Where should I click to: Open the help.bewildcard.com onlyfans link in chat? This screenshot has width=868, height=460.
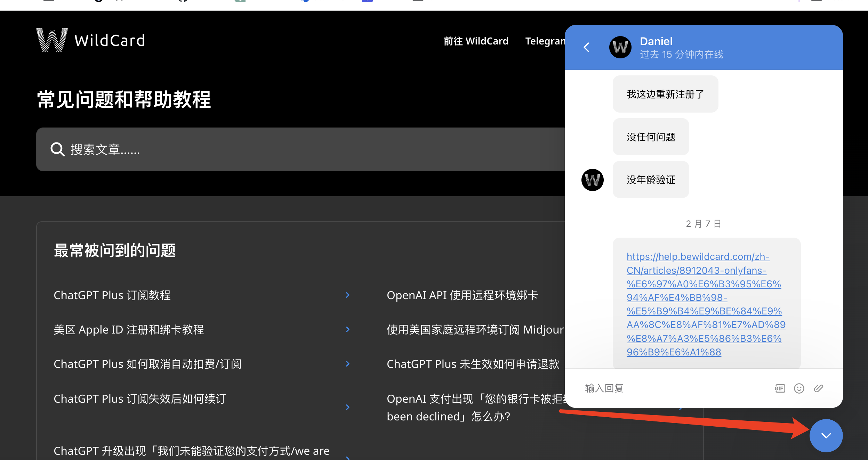706,304
